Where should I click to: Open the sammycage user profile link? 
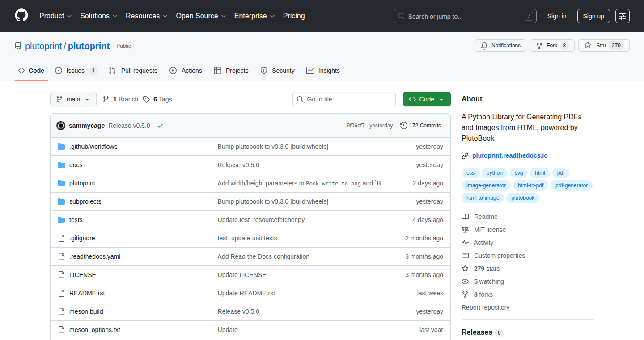coord(87,126)
